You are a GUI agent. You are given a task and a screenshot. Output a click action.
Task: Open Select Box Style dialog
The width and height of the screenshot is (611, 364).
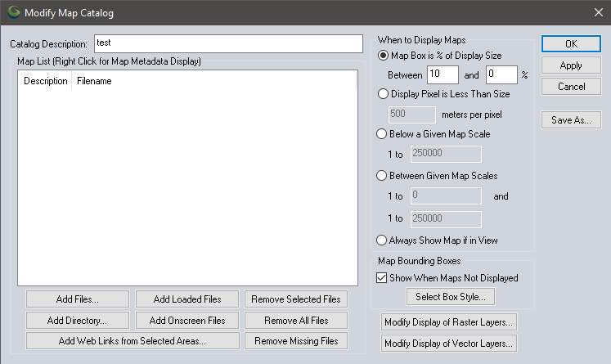pos(455,296)
